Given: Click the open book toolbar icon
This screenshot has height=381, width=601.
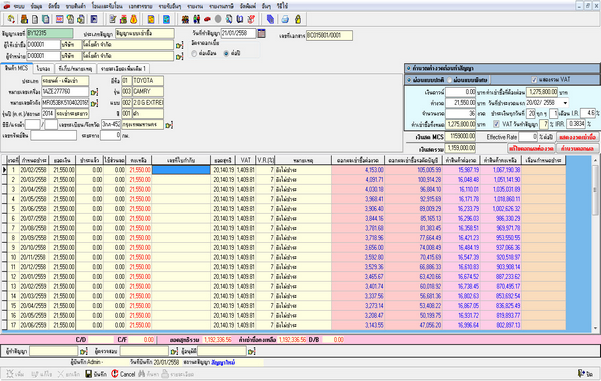Looking at the screenshot, I should (x=240, y=19).
